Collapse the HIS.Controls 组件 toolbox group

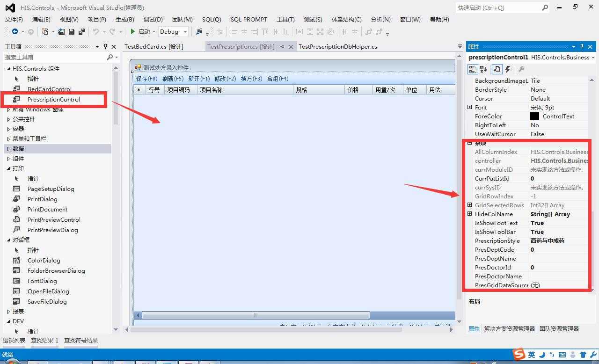[x=8, y=68]
